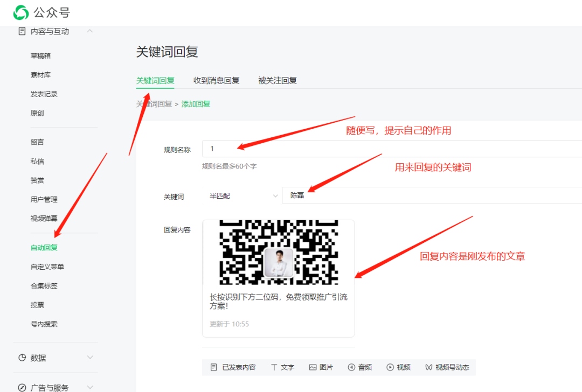This screenshot has height=392, width=582.
Task: Click the keyword input field containing 陈磊
Action: [x=432, y=195]
